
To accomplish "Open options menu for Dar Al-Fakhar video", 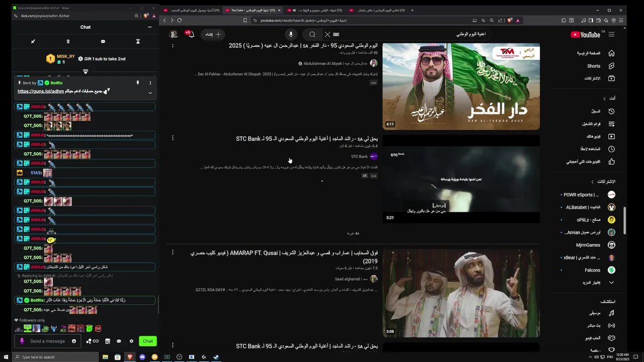I will [173, 46].
